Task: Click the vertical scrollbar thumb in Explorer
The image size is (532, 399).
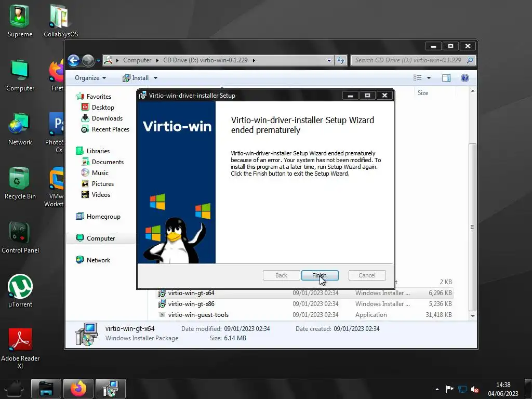Action: coord(473,227)
